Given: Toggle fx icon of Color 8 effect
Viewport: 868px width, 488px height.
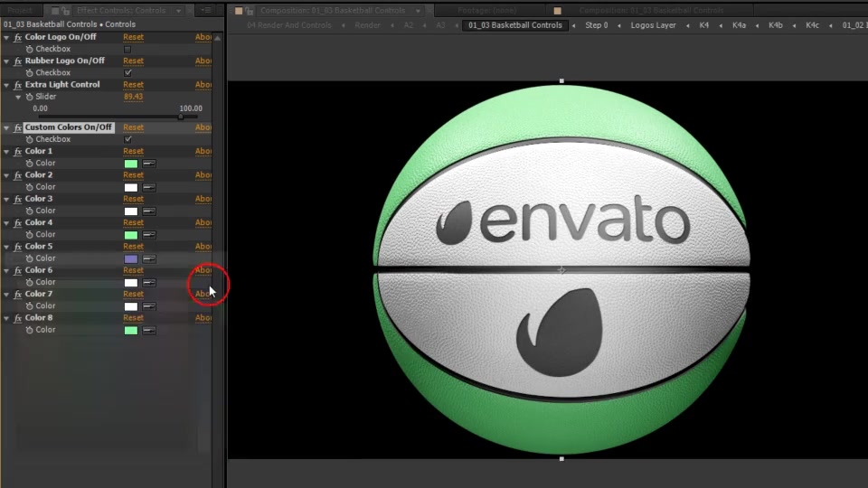Looking at the screenshot, I should coord(18,317).
